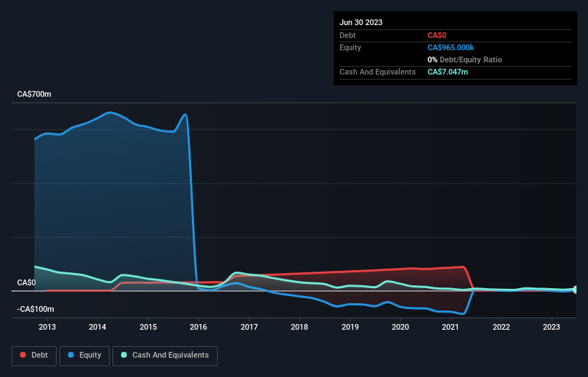Click the Equity value CA$965.000k in tooltip
The width and height of the screenshot is (588, 377).
coord(450,47)
